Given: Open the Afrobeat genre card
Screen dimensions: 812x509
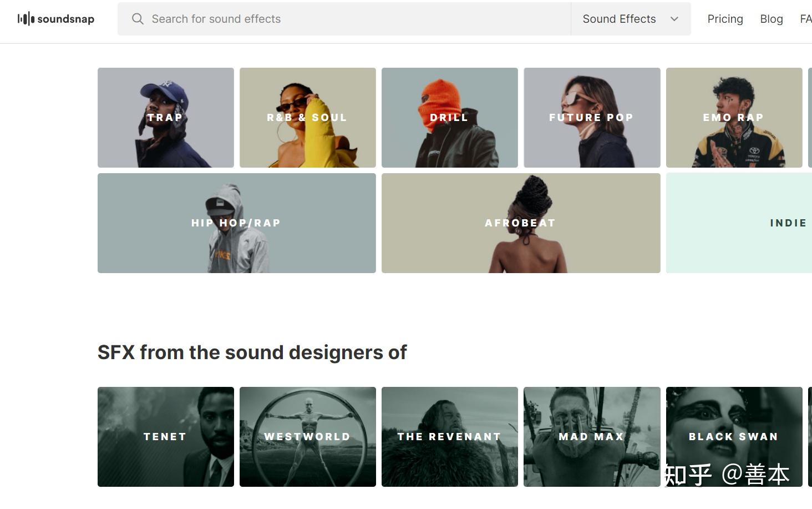Looking at the screenshot, I should tap(521, 223).
